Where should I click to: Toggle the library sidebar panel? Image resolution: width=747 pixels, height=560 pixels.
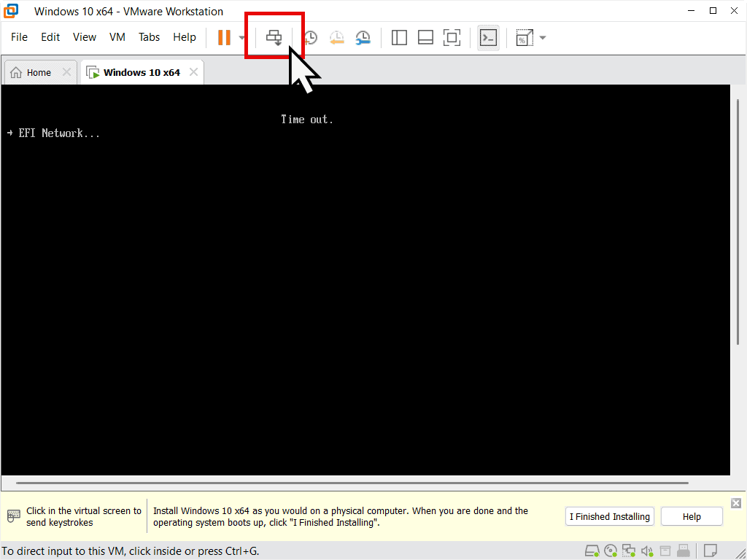(x=399, y=38)
